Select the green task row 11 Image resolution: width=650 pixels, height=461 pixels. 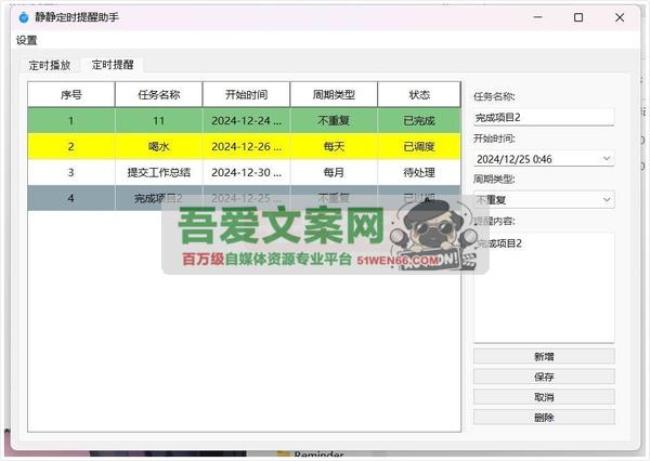243,120
